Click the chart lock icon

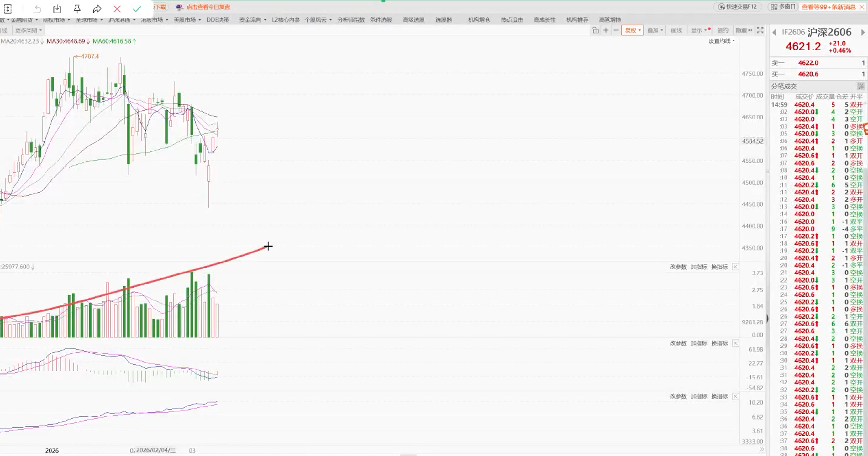[x=595, y=30]
